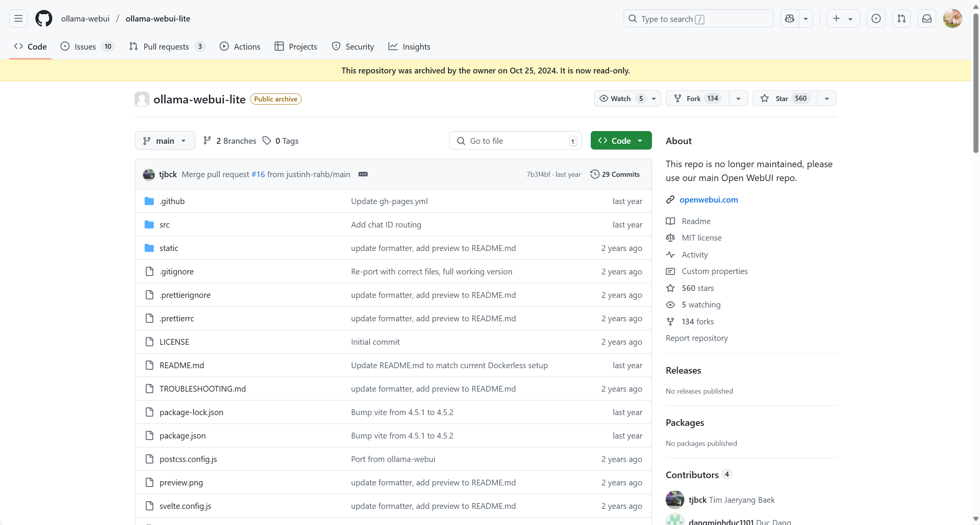The width and height of the screenshot is (980, 525).
Task: Open the main branch selector
Action: [165, 141]
